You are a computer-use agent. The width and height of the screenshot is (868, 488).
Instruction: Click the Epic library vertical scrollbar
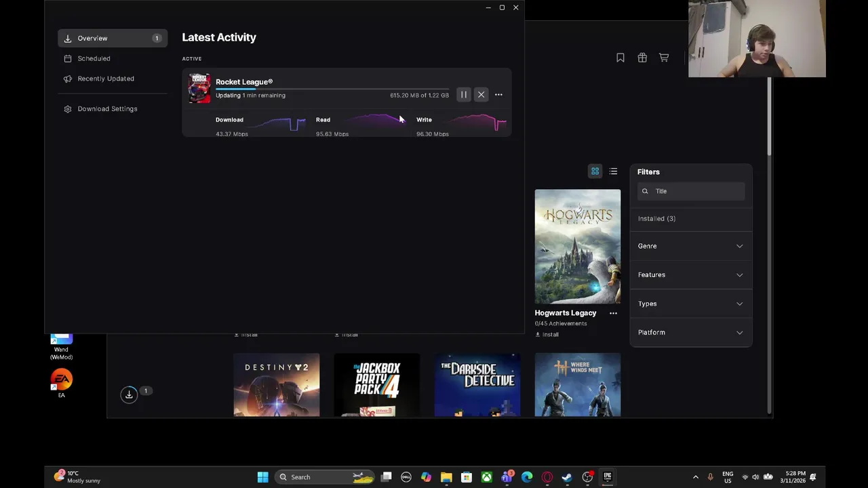pyautogui.click(x=769, y=115)
